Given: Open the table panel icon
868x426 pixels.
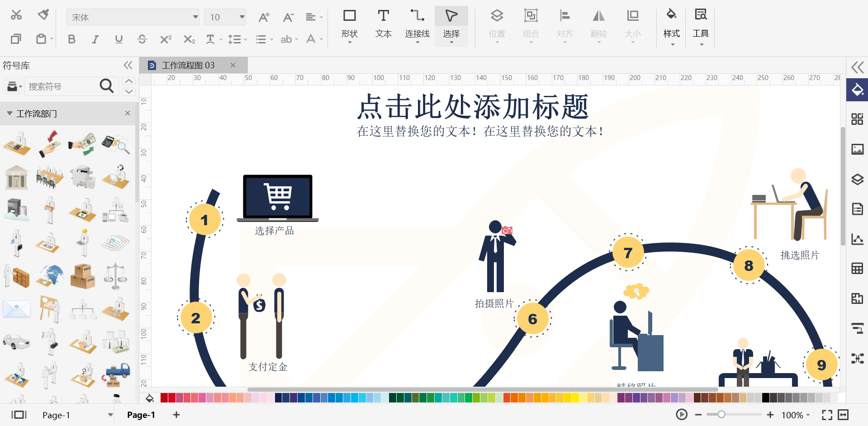Looking at the screenshot, I should pyautogui.click(x=857, y=269).
